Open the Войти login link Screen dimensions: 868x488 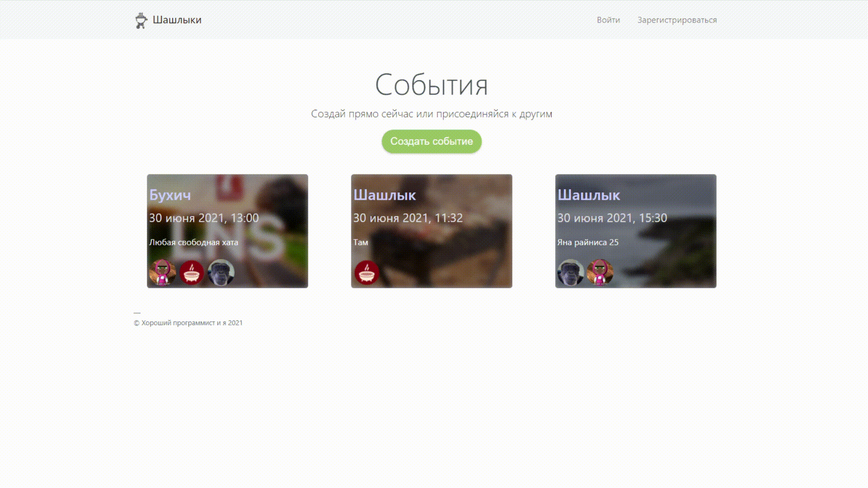pyautogui.click(x=608, y=20)
